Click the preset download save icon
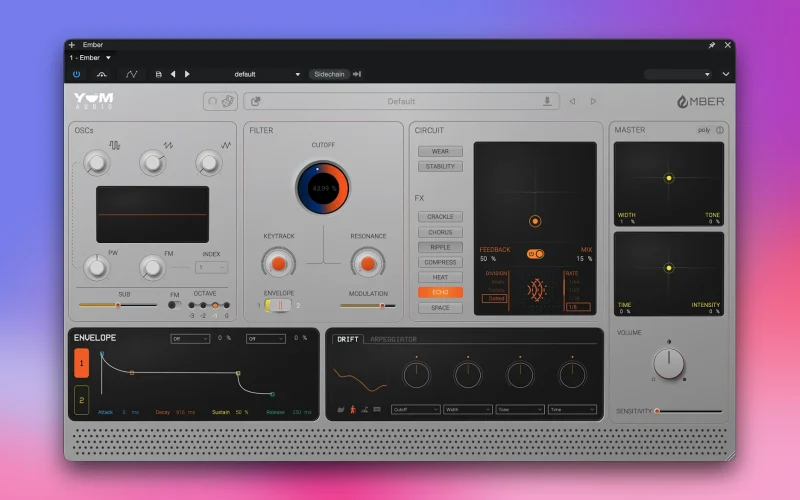 click(x=547, y=101)
